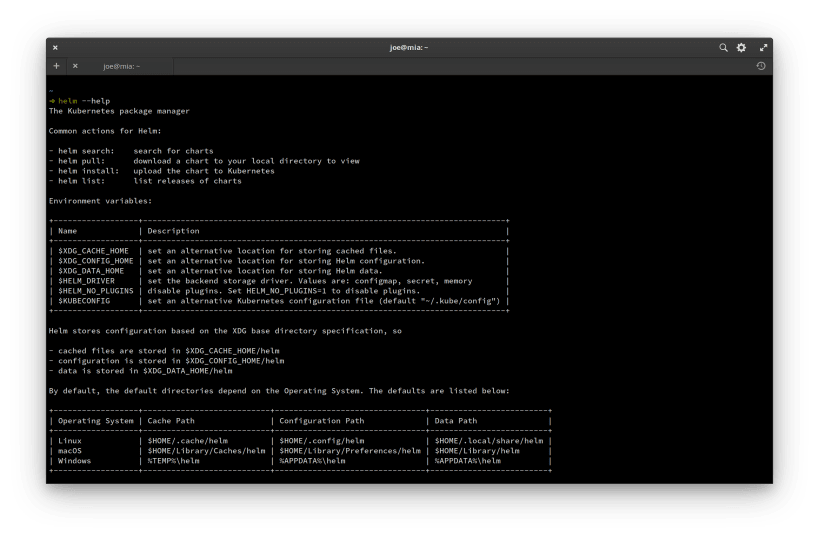Click the $XDG_DATA_HOME table cell

pos(91,271)
